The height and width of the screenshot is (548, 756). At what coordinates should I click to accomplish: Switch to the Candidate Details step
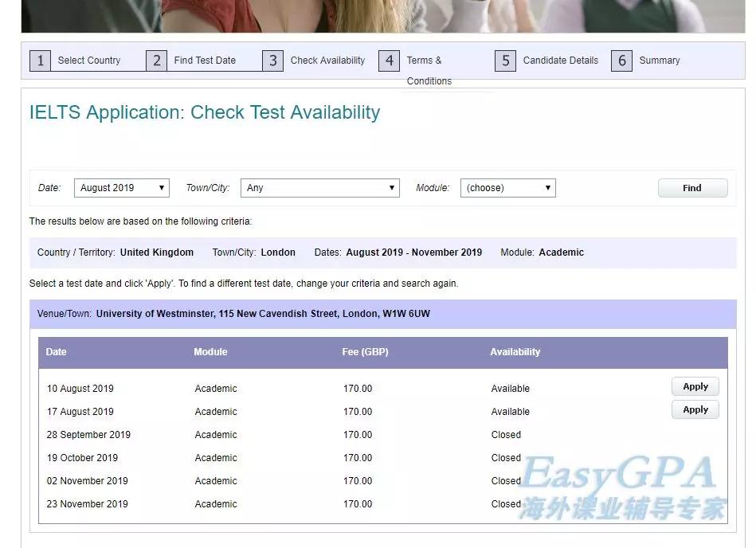click(560, 61)
